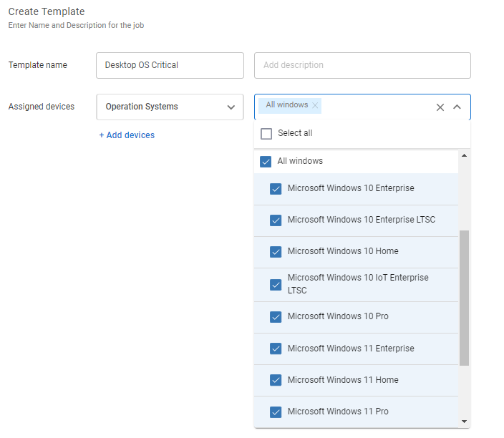Screen dimensions: 504x438
Task: Click the list scrollbar down arrow
Action: [x=464, y=422]
